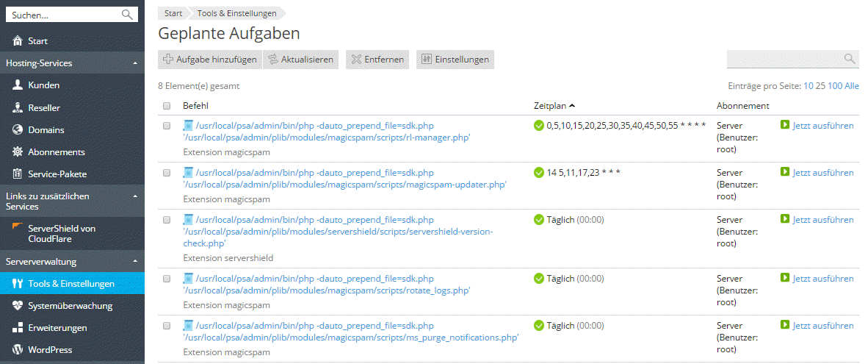Viewport: 868px width, 364px height.
Task: Click the Start house icon in sidebar
Action: [x=18, y=41]
